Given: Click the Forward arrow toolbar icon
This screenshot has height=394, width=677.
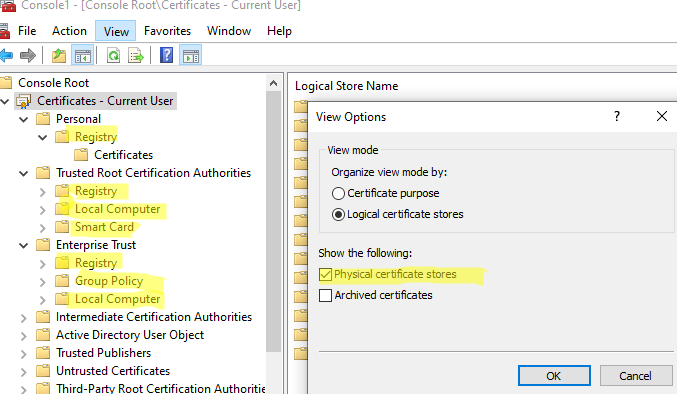Looking at the screenshot, I should (x=28, y=56).
